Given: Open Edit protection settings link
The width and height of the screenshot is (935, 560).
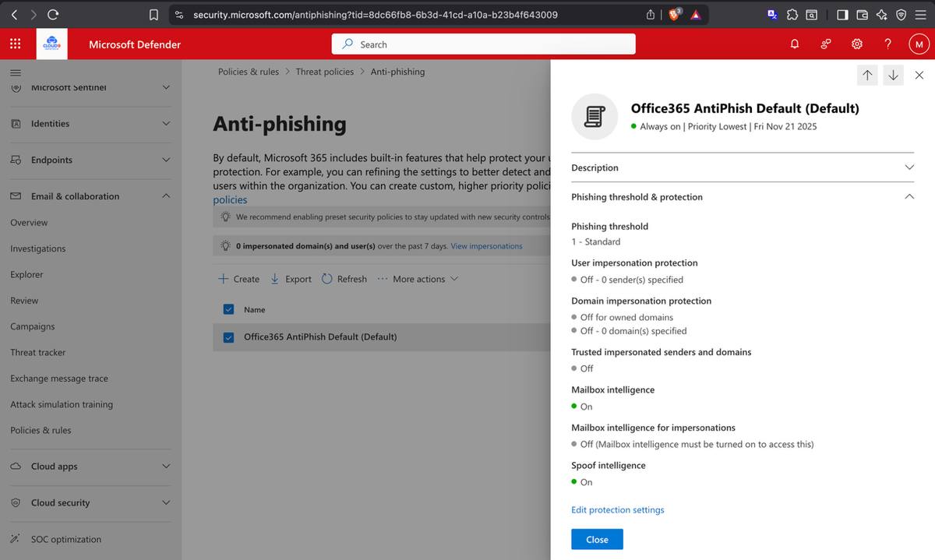Looking at the screenshot, I should [618, 509].
